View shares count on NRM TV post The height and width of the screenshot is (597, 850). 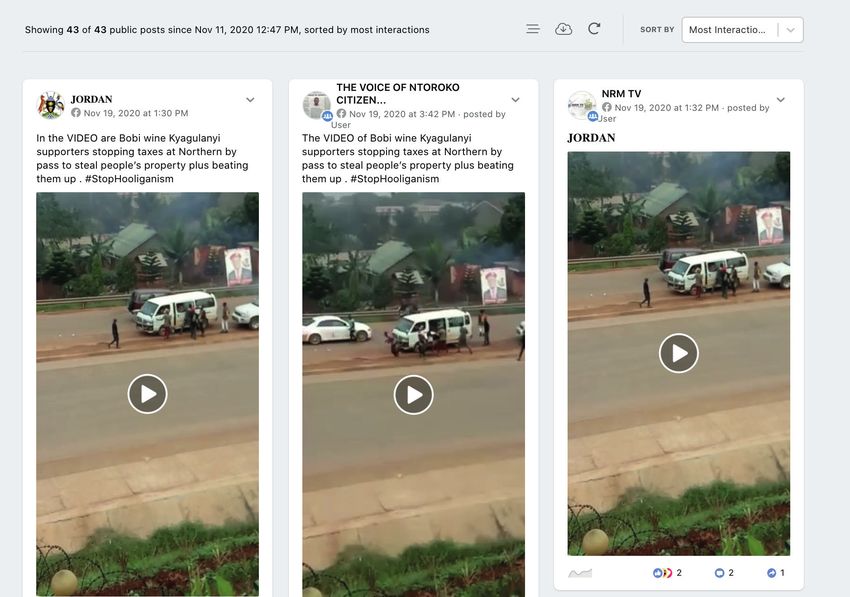tap(776, 573)
